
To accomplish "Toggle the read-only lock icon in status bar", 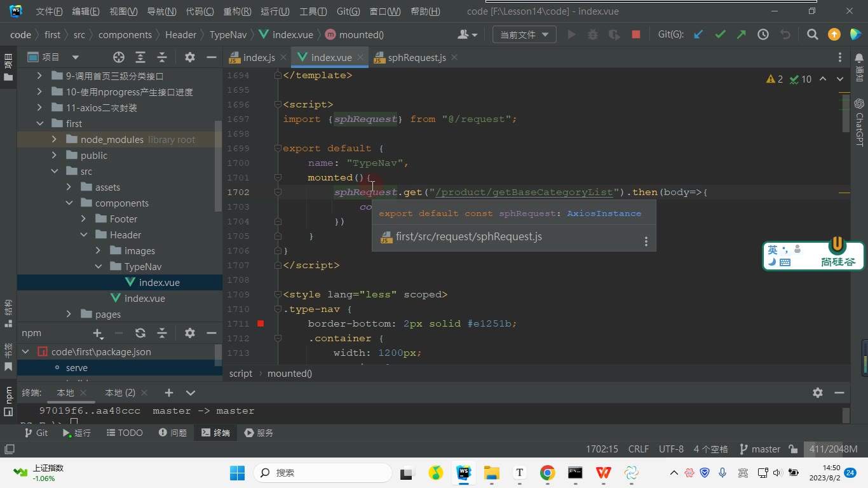I will point(793,449).
